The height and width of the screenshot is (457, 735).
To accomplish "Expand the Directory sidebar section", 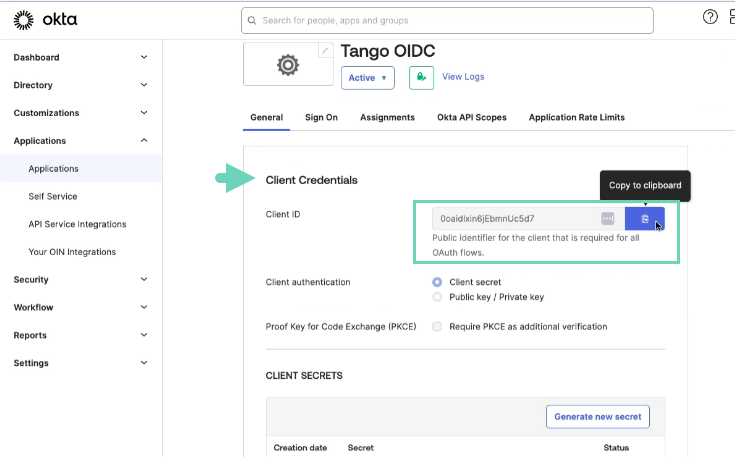I will [80, 85].
